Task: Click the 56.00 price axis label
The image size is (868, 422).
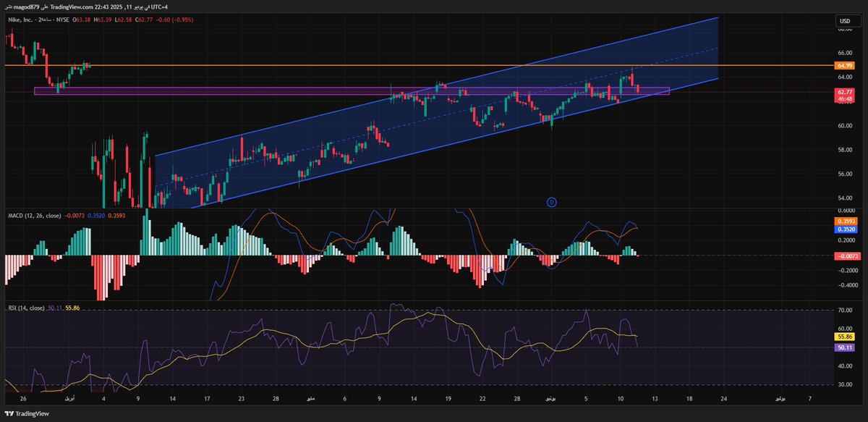Action: coord(844,174)
